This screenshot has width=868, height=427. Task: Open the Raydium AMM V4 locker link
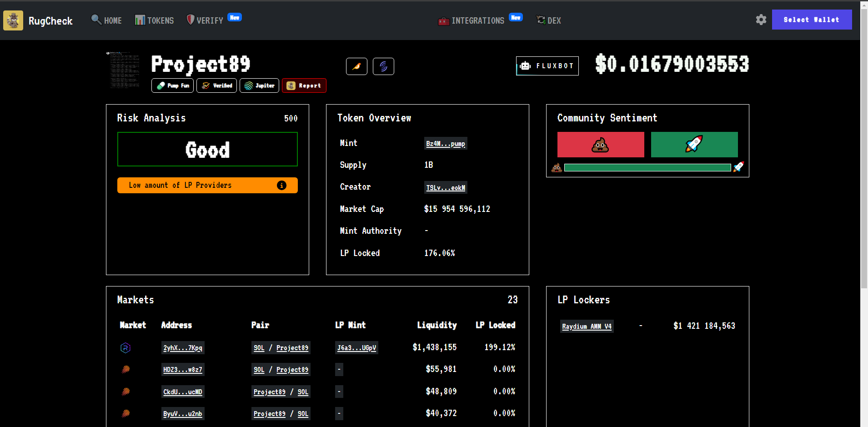(x=587, y=327)
